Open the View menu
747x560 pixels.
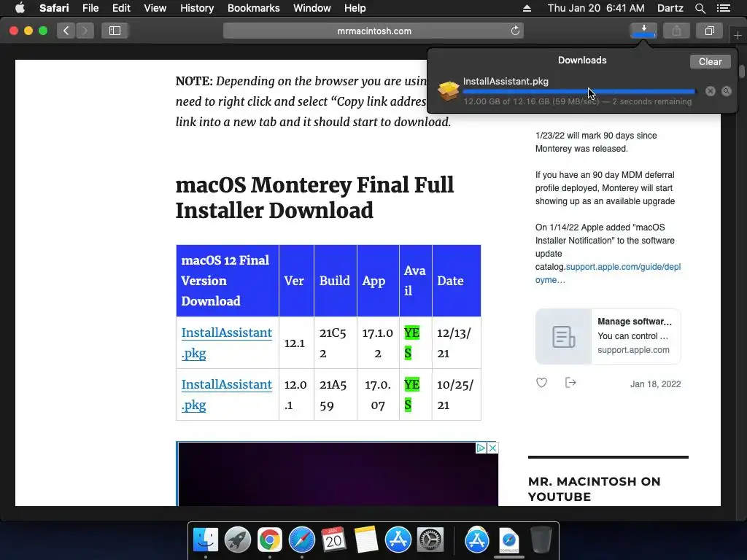point(155,8)
